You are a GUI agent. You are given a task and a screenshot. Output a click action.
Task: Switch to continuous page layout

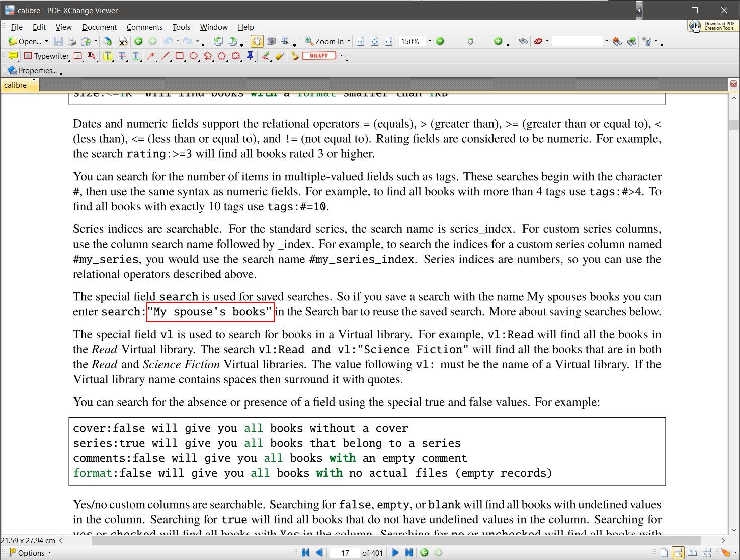(678, 553)
